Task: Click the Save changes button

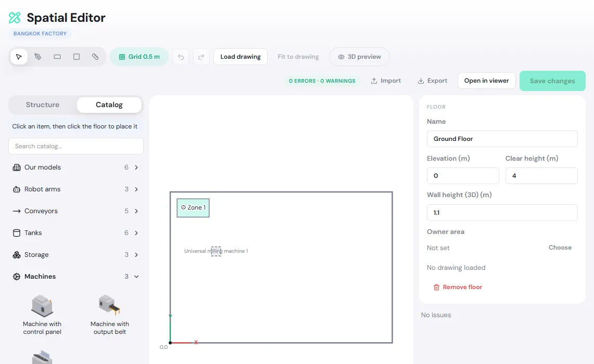Action: (552, 81)
